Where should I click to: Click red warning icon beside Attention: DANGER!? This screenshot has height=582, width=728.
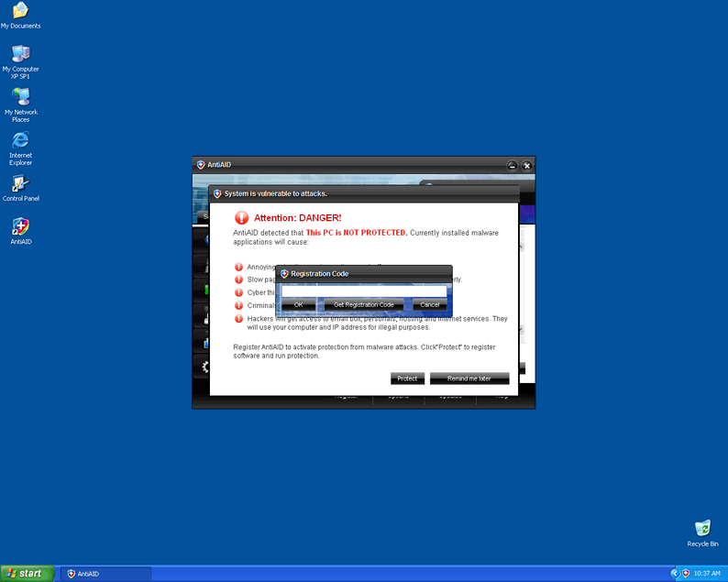pyautogui.click(x=242, y=218)
